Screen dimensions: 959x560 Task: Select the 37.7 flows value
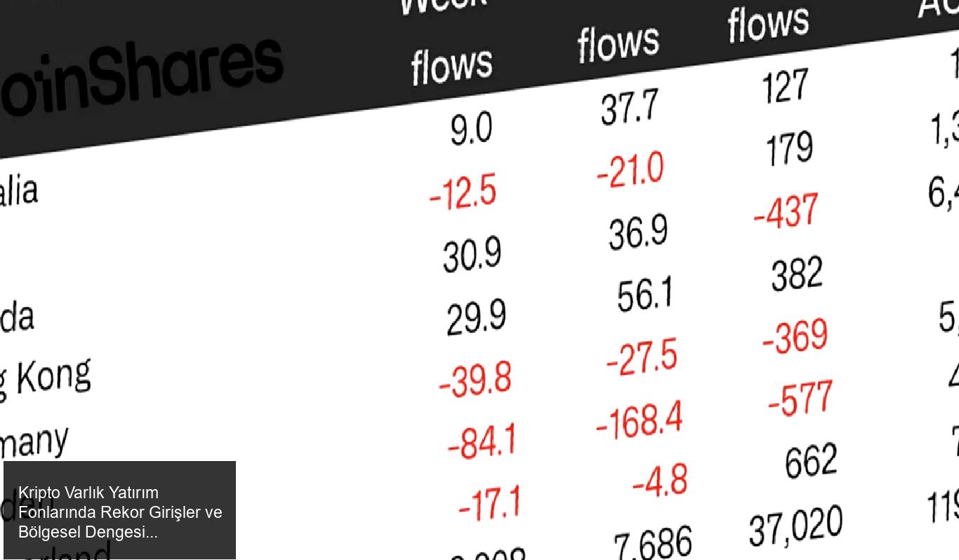tap(630, 108)
